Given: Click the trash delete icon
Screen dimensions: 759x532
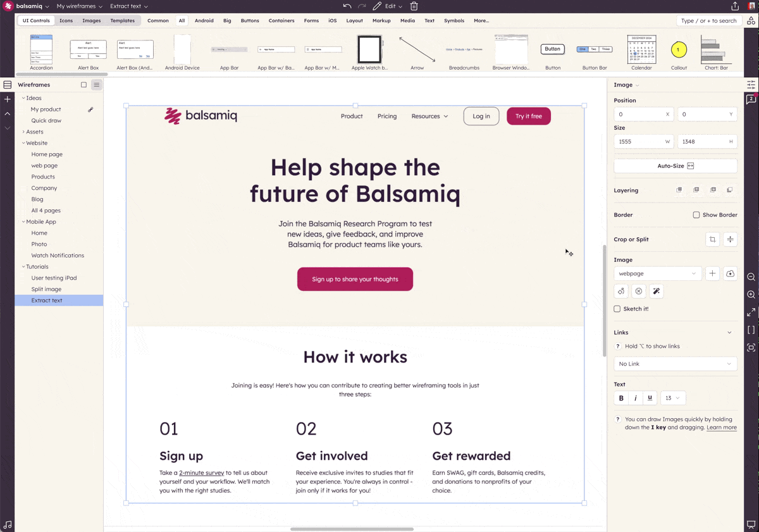Looking at the screenshot, I should coord(414,6).
